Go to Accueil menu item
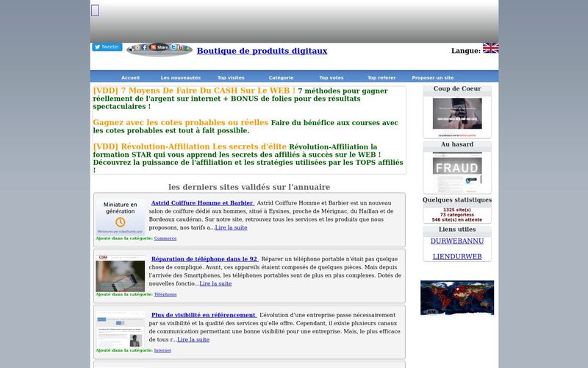Screen dimensions: 588x368 coord(131,78)
